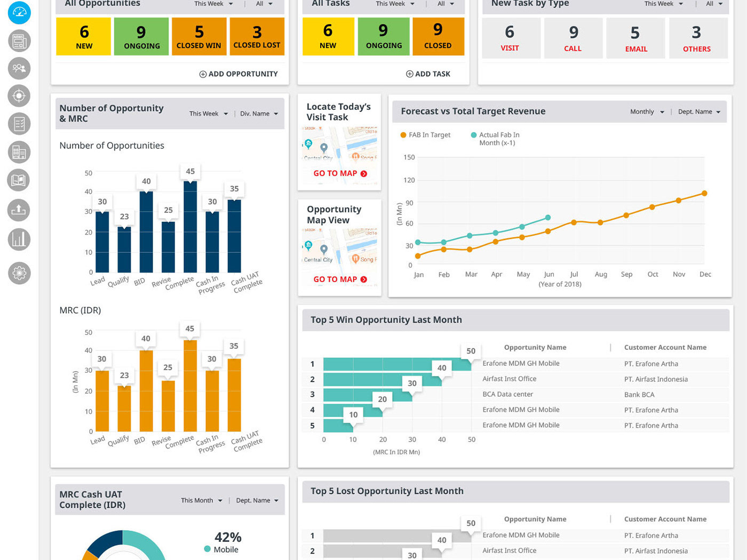Click Go To Map under Opportunity Map View
This screenshot has height=560, width=747.
click(340, 279)
